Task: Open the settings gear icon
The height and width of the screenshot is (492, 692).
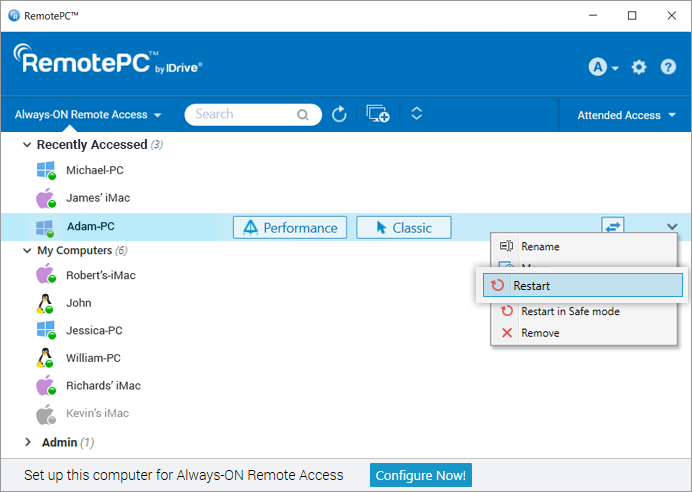Action: [639, 67]
